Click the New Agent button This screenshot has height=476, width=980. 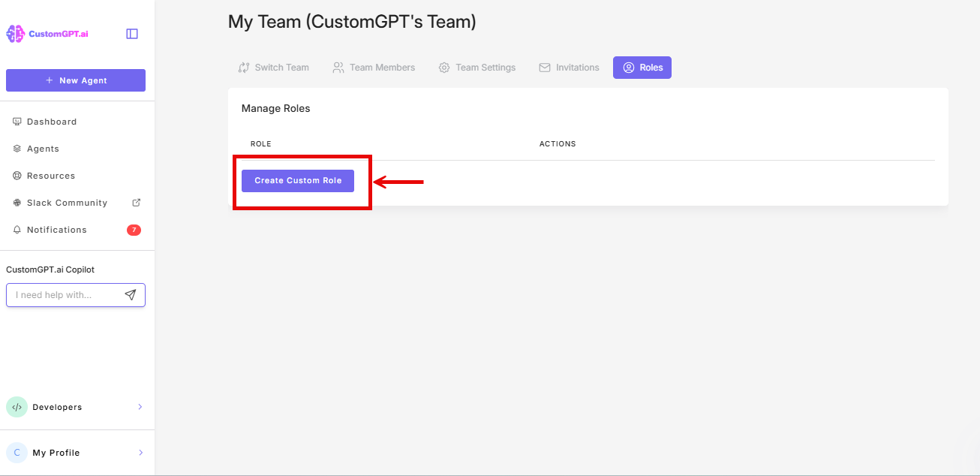75,80
